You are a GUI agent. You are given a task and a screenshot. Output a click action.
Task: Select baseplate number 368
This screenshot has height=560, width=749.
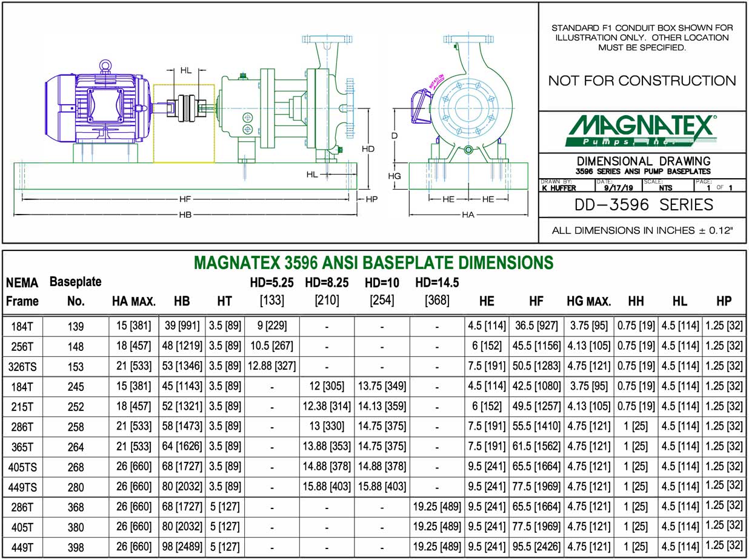[76, 507]
